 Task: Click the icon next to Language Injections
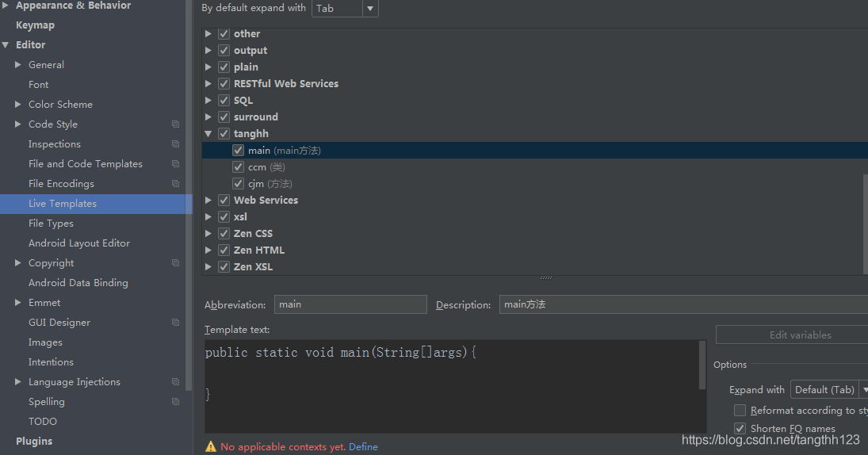click(x=175, y=382)
